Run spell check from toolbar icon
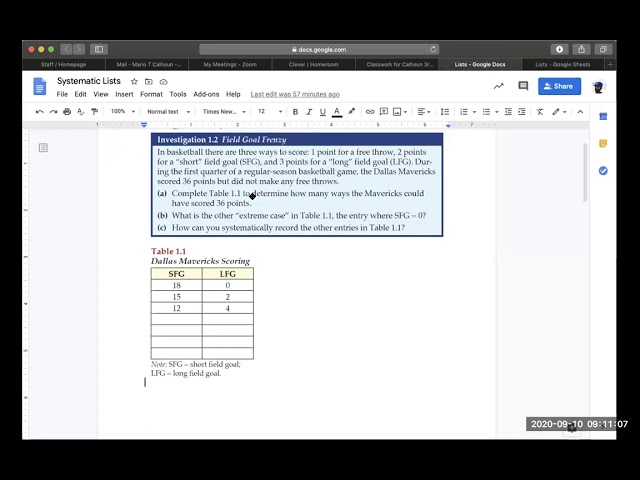This screenshot has width=640, height=480. (x=81, y=112)
